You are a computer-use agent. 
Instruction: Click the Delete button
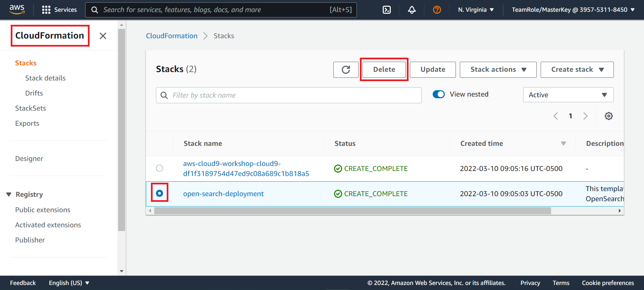tap(384, 69)
